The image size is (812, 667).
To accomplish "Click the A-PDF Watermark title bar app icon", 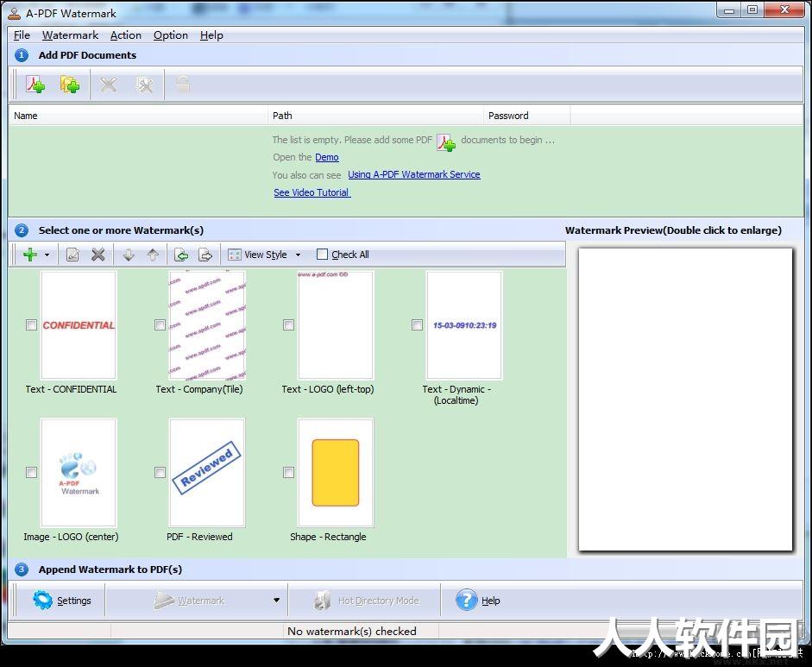I will [x=15, y=13].
